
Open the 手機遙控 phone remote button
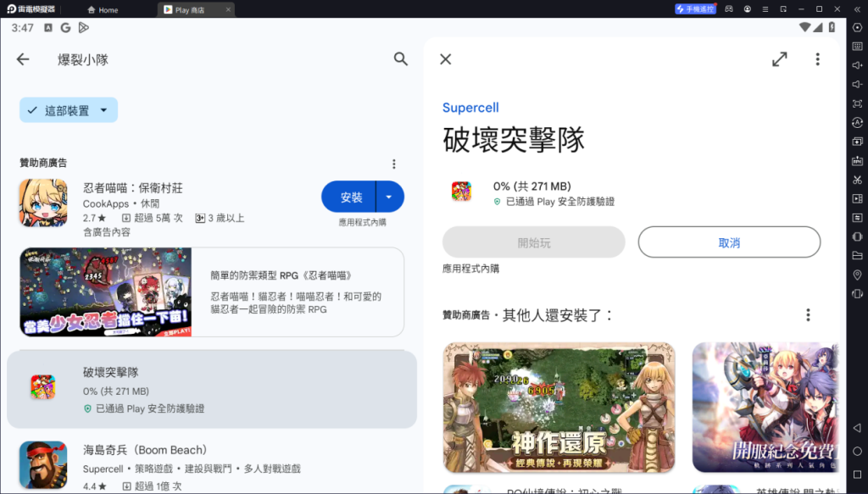pos(695,8)
